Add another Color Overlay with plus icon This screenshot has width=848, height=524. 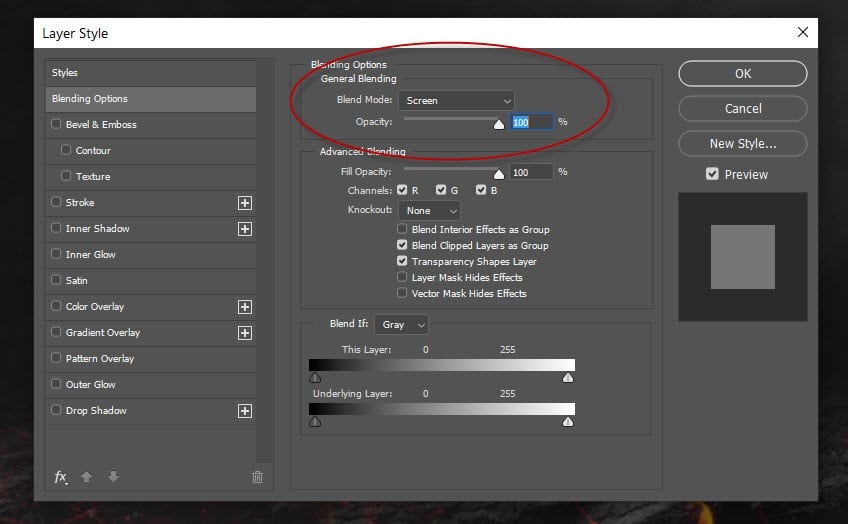244,307
